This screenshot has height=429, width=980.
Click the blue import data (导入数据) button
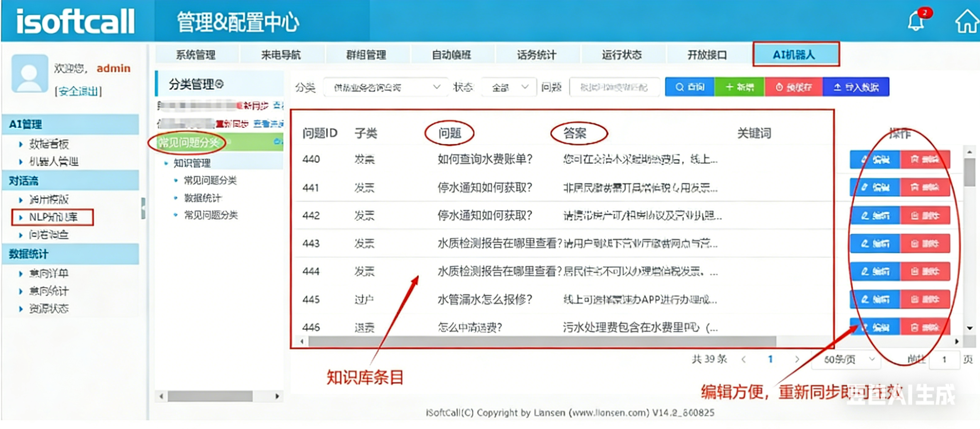(856, 87)
